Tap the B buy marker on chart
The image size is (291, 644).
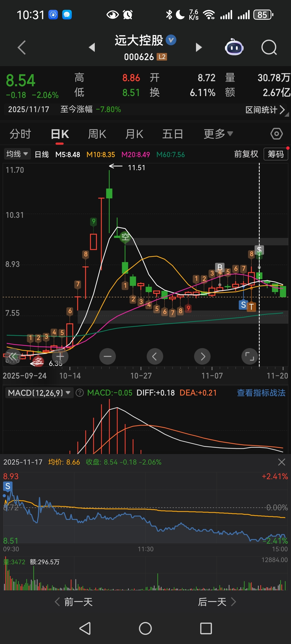tap(220, 267)
